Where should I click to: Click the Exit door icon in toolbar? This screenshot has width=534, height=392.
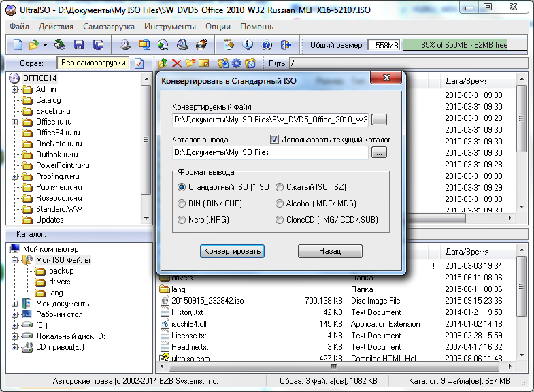pos(286,45)
